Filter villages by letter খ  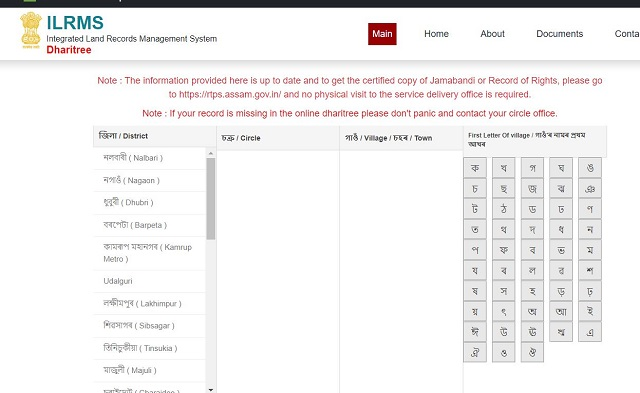pyautogui.click(x=504, y=168)
